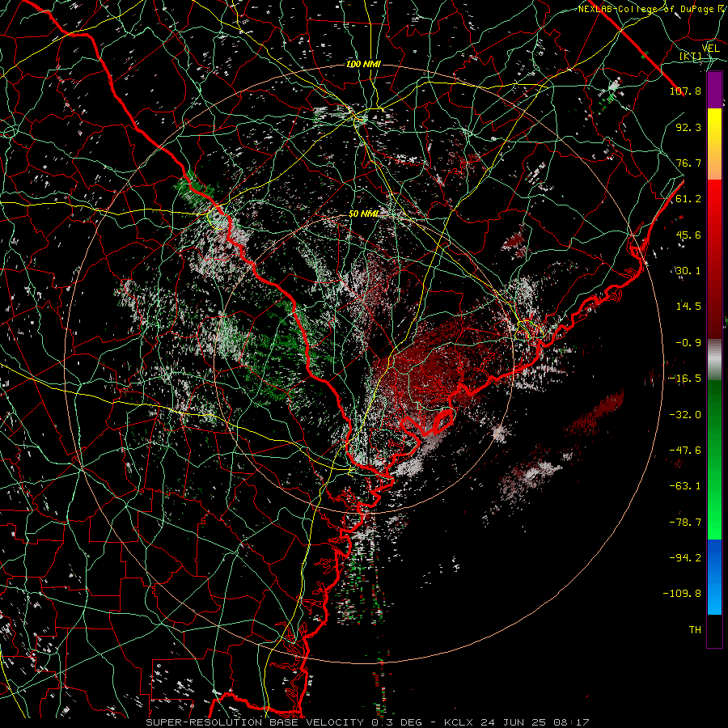Click the -78.7 velocity scale value
The width and height of the screenshot is (728, 728).
[x=685, y=523]
